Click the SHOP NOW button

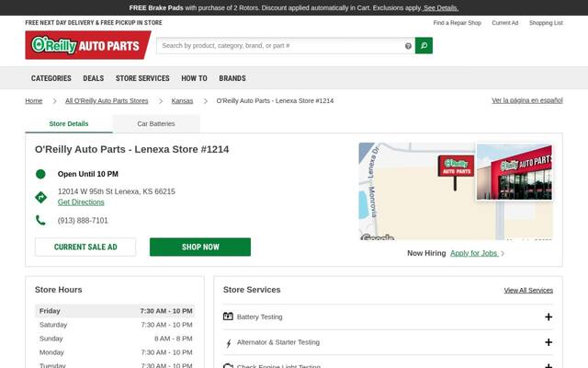click(200, 247)
